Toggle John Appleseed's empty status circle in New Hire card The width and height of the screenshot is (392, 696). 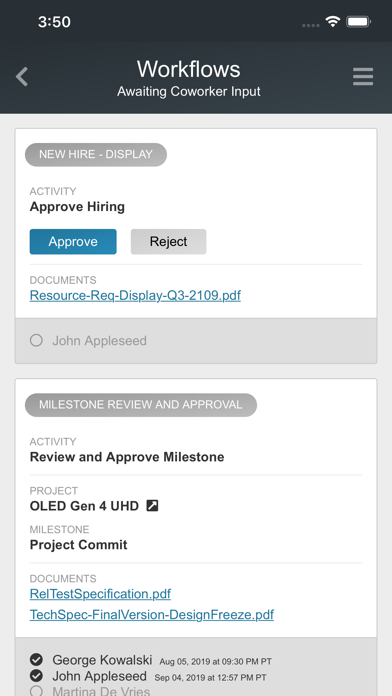point(36,340)
